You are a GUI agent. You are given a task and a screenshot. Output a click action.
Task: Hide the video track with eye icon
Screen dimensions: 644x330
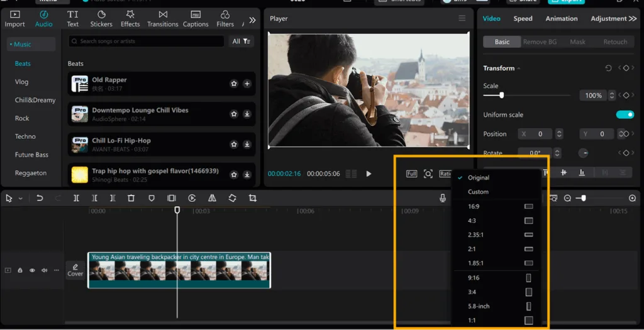[x=32, y=270]
